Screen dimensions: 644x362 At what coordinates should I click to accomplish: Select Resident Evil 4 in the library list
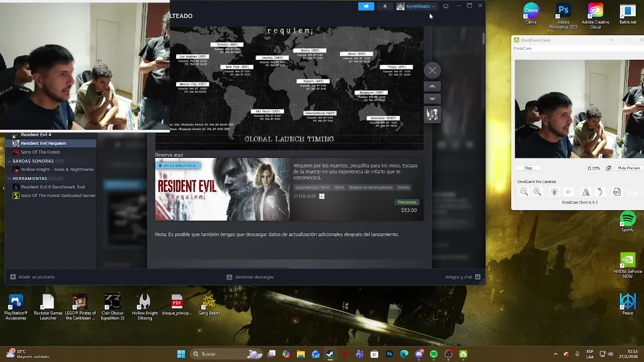click(50, 135)
